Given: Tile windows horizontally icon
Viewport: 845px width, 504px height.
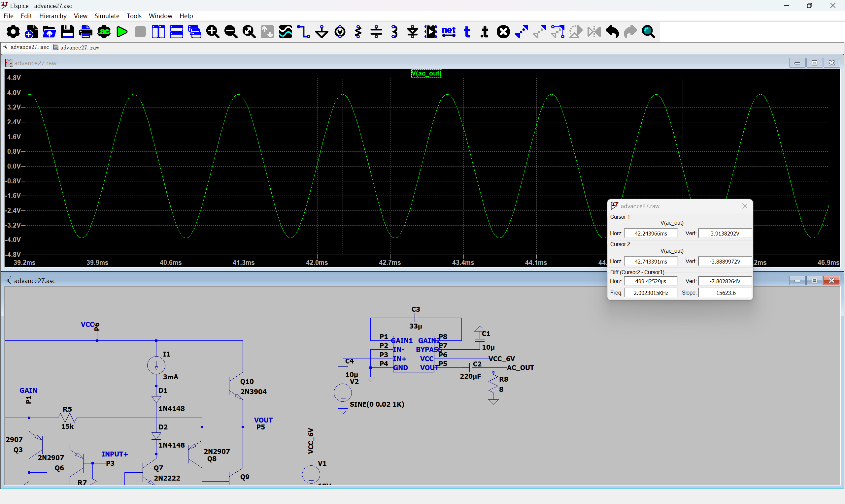Looking at the screenshot, I should [176, 32].
